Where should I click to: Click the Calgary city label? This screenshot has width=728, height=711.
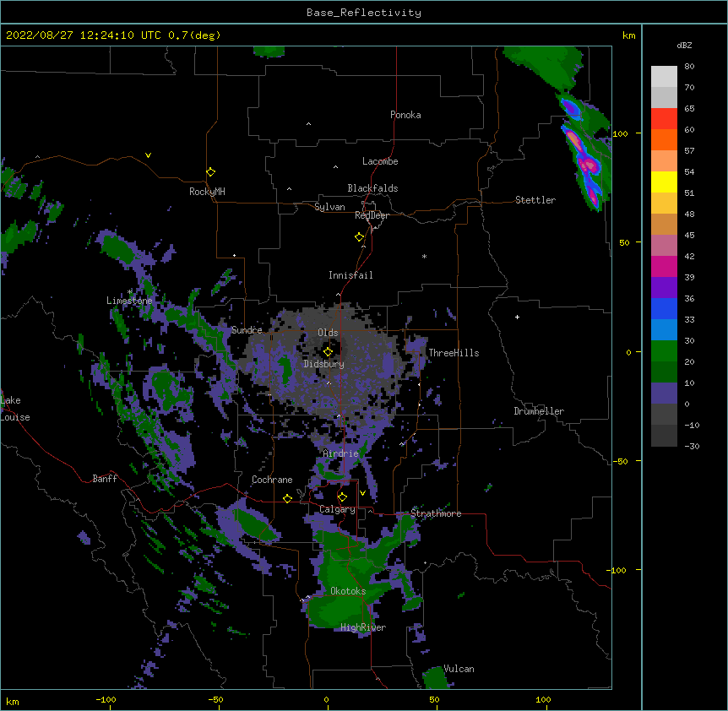tap(337, 509)
